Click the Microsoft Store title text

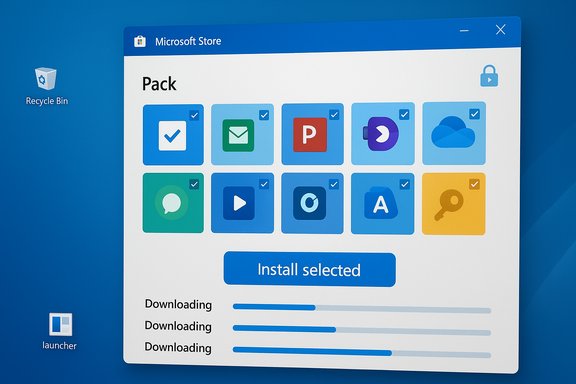[x=188, y=41]
